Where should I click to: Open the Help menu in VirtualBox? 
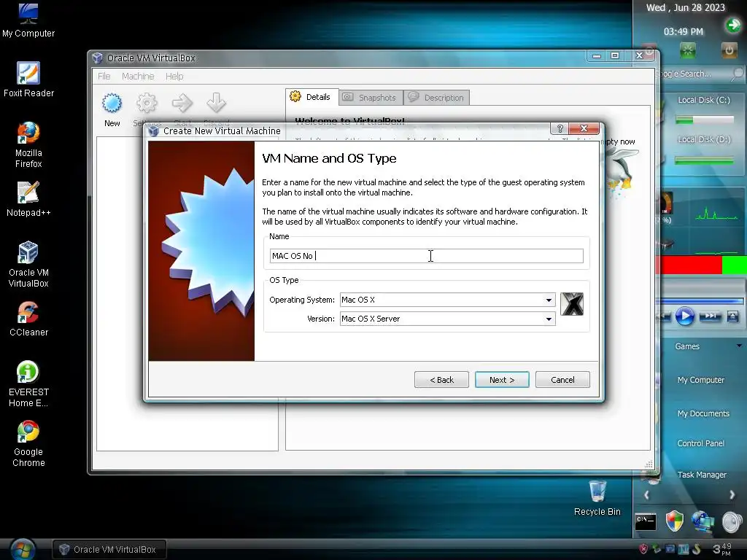pyautogui.click(x=174, y=76)
